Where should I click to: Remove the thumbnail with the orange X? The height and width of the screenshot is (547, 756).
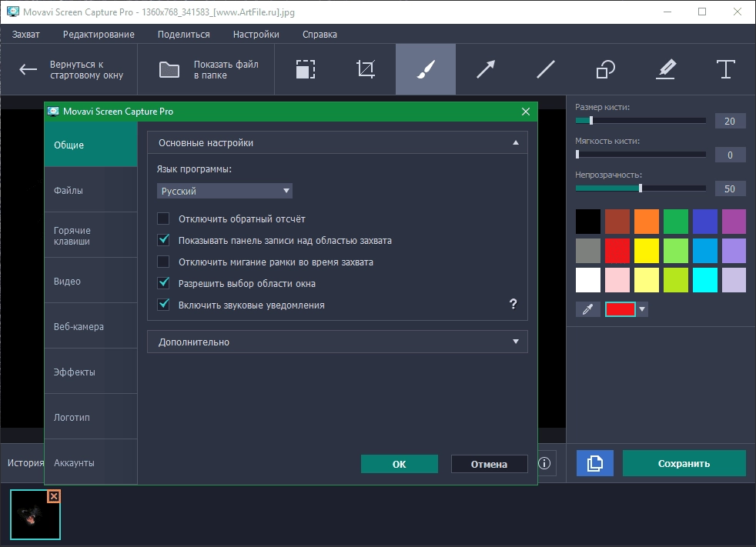coord(54,496)
